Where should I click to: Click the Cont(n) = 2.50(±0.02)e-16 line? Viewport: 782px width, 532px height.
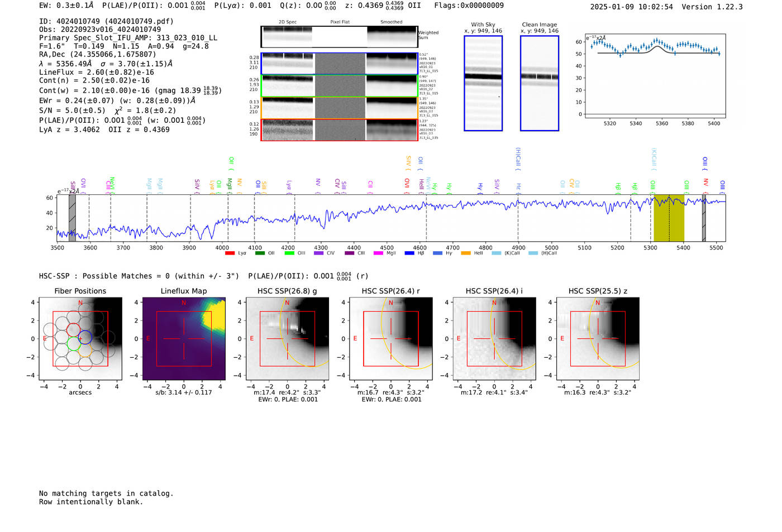tap(94, 80)
